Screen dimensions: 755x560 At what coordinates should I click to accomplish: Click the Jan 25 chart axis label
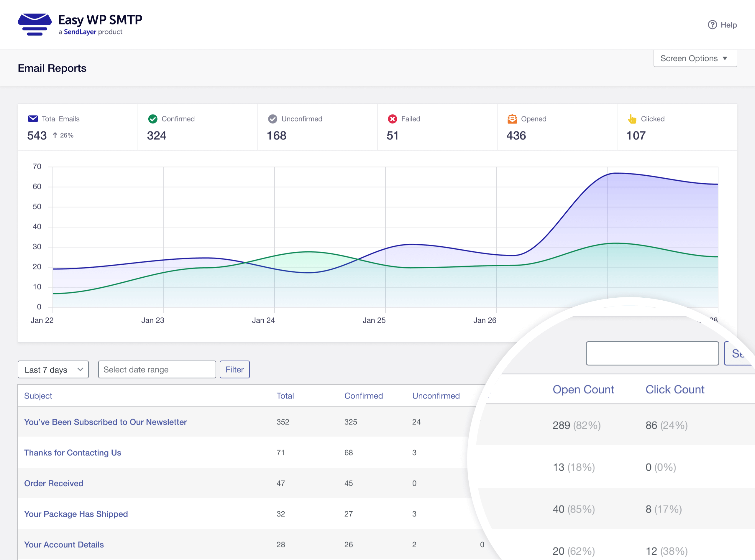click(x=374, y=320)
